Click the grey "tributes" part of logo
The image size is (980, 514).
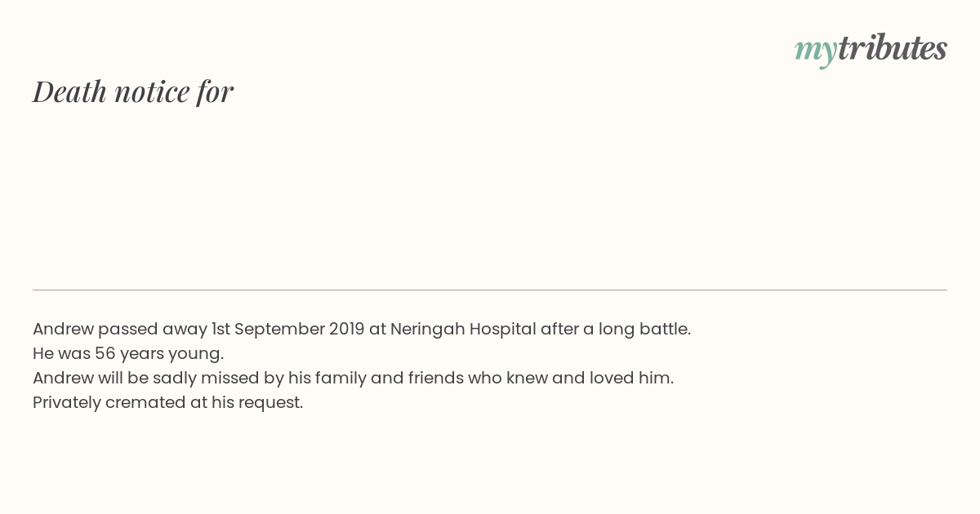pyautogui.click(x=893, y=47)
